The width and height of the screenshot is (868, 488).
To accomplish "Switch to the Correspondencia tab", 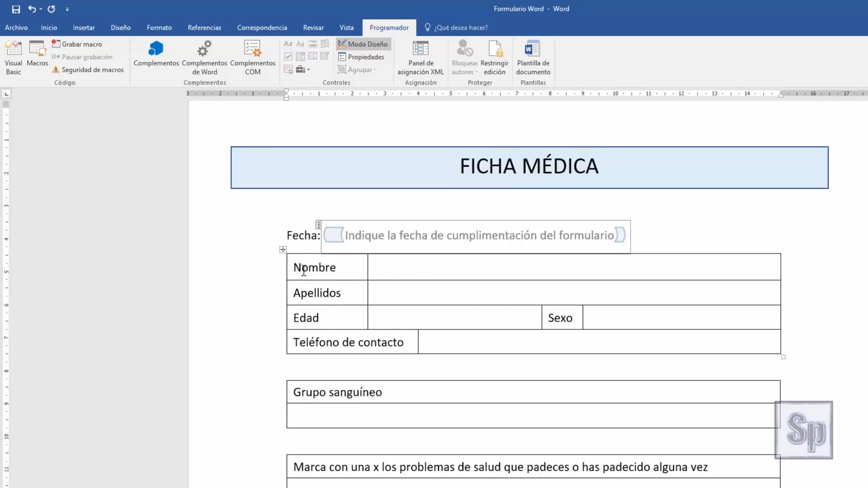I will (x=262, y=28).
